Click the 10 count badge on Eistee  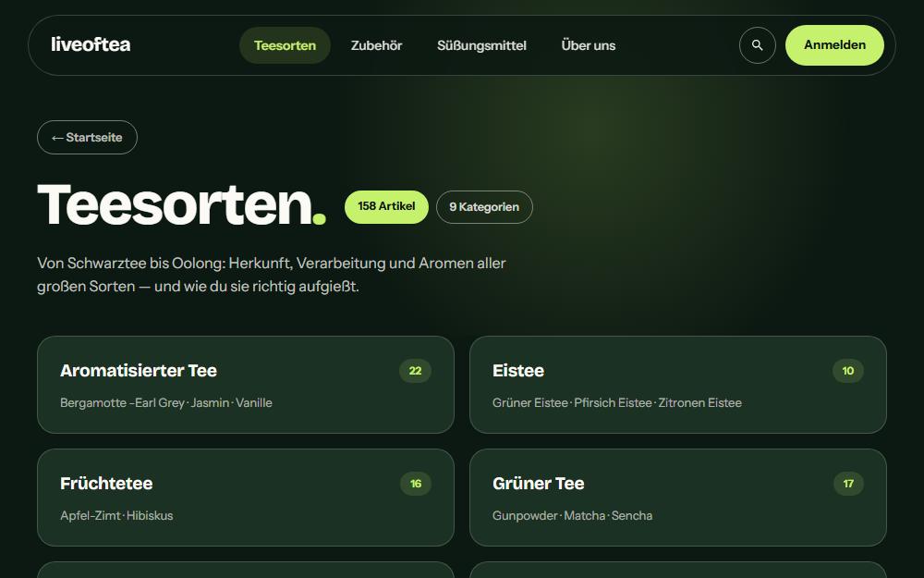coord(848,371)
